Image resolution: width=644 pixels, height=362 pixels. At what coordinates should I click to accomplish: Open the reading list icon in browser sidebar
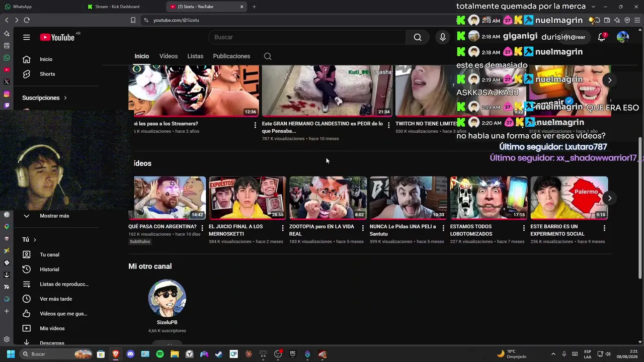click(x=7, y=45)
